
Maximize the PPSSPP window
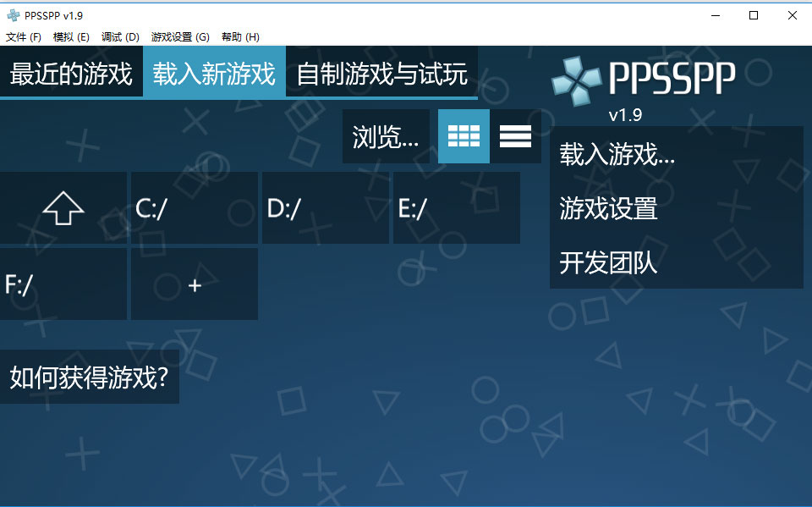tap(754, 15)
